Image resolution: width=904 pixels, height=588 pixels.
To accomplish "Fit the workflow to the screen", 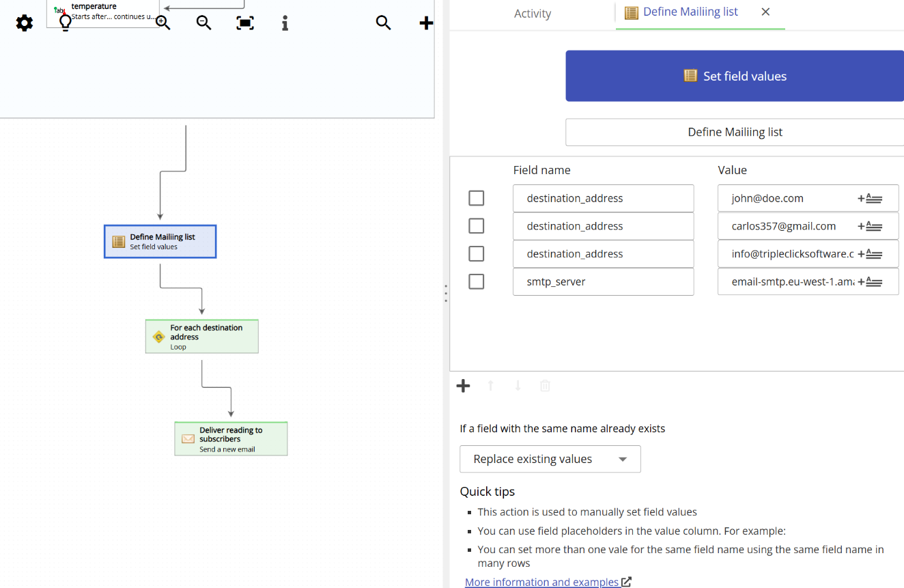I will [x=244, y=23].
